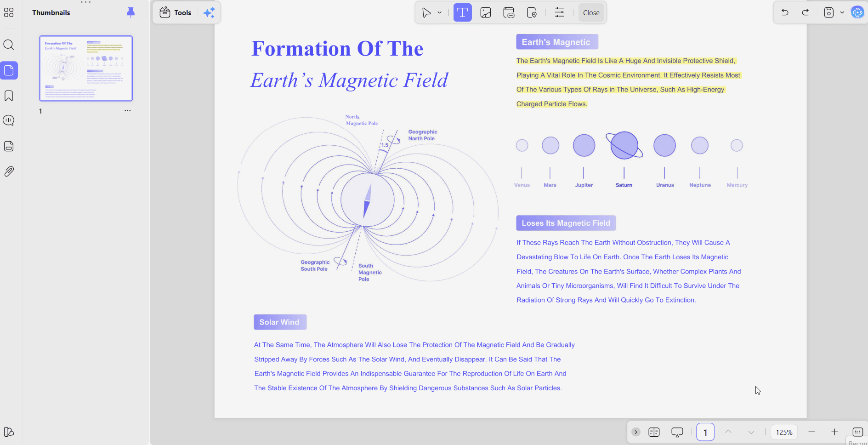Screen dimensions: 868x445
Task: Select page 1 thumbnail
Action: 86,68
